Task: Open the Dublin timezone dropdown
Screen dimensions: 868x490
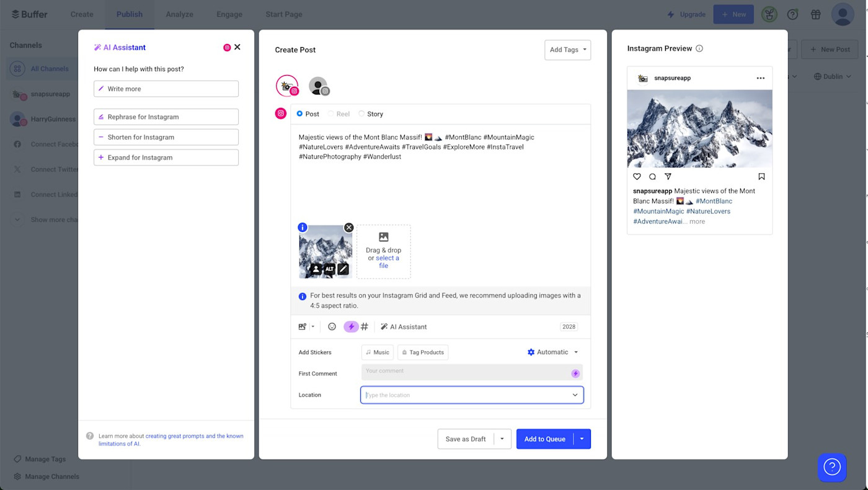Action: click(x=832, y=76)
